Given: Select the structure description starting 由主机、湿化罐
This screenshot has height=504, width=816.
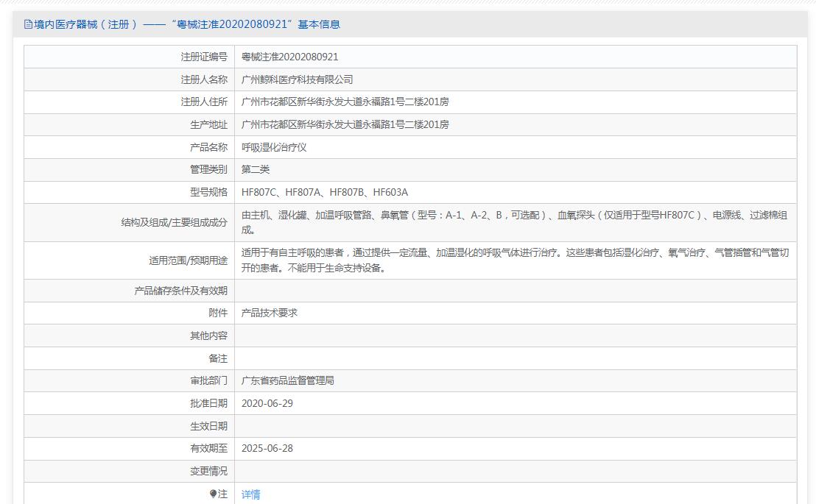Looking at the screenshot, I should [x=514, y=223].
